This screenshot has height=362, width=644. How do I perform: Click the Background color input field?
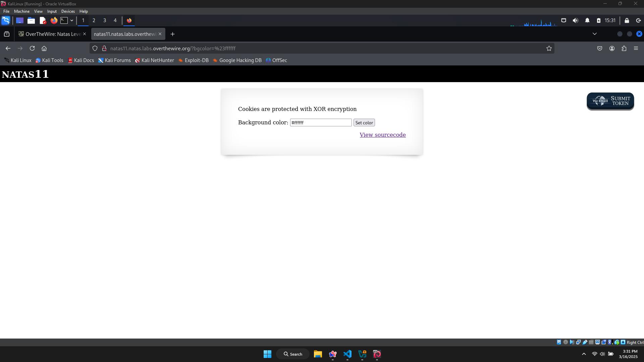(321, 123)
